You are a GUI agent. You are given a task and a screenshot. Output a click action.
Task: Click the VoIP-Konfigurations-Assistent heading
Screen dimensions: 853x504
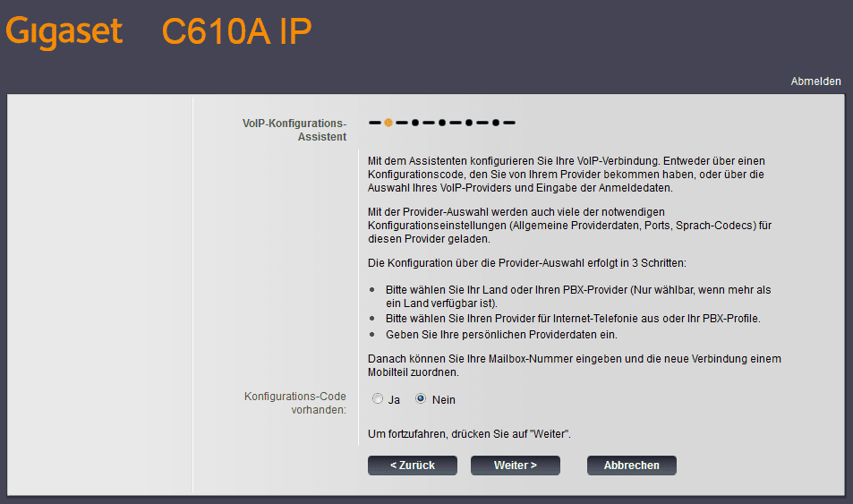coord(294,130)
